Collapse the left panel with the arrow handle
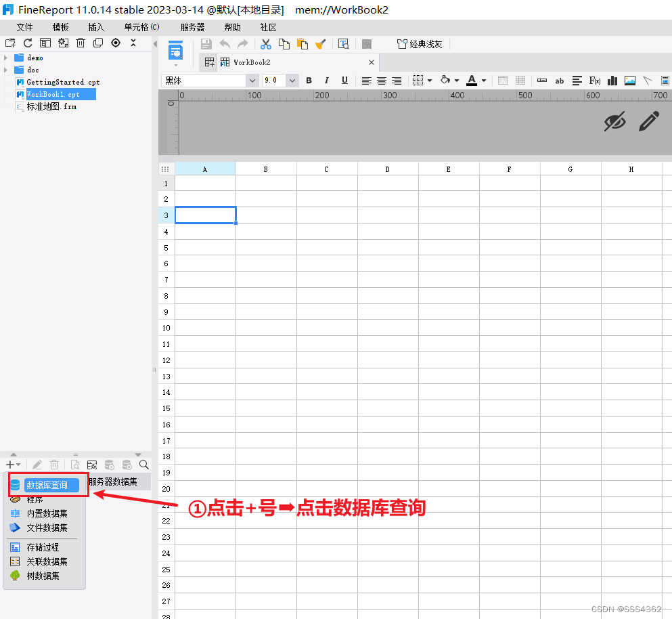This screenshot has height=619, width=672. pos(155,44)
